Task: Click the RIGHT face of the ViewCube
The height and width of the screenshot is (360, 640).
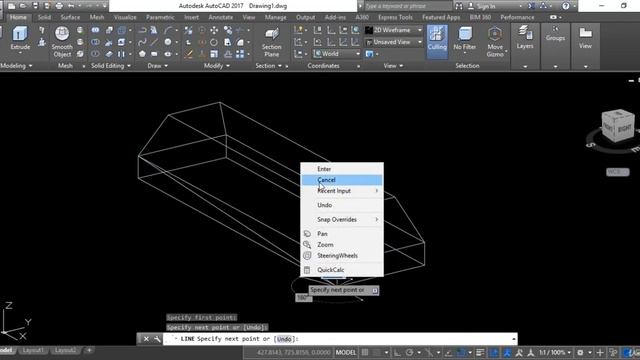Action: point(624,129)
